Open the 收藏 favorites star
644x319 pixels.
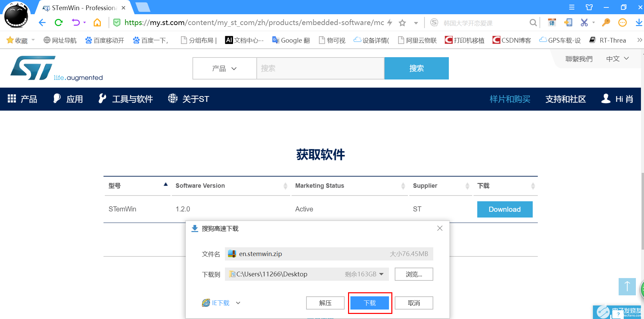10,40
